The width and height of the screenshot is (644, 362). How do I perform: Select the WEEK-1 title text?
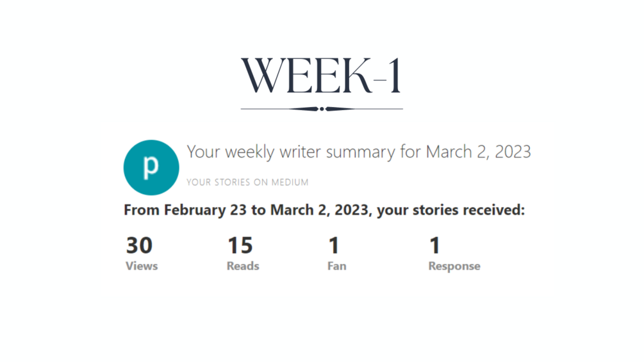click(x=321, y=76)
